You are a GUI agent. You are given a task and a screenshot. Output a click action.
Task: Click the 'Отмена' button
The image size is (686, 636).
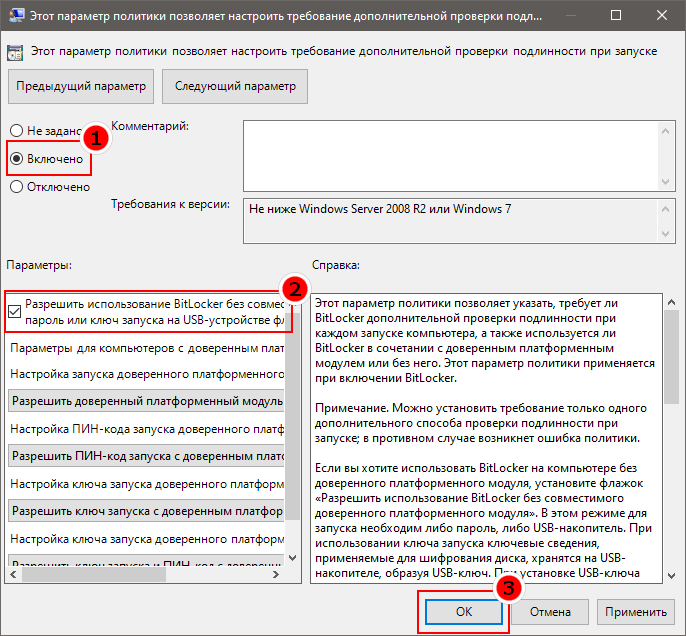point(550,612)
